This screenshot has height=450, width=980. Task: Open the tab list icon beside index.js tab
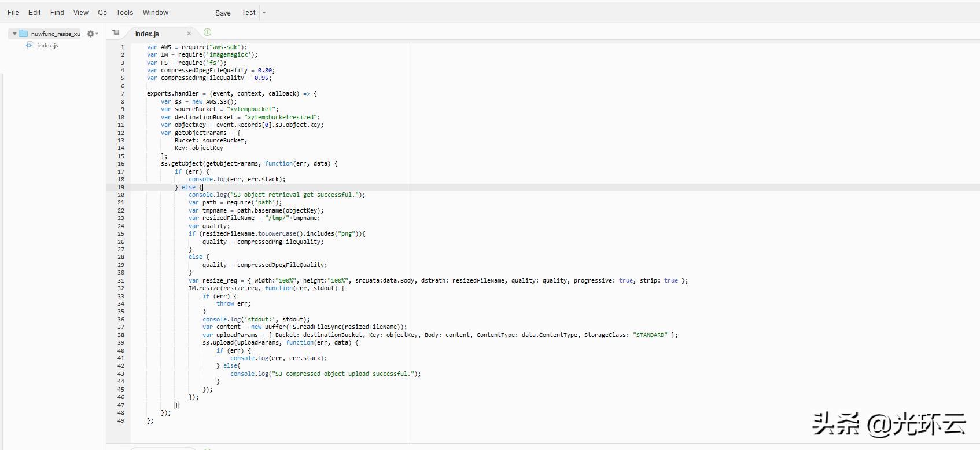[116, 32]
